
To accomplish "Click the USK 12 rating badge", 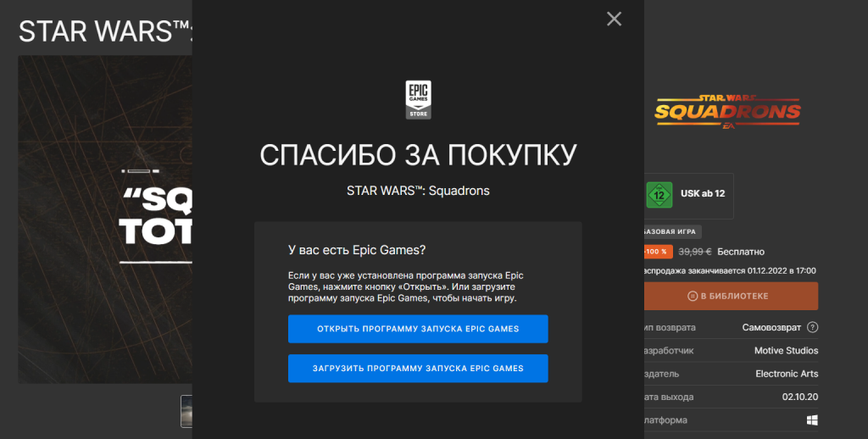I will click(x=659, y=195).
